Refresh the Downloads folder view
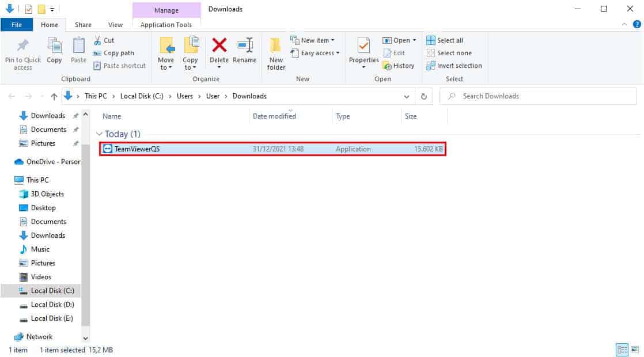 click(x=424, y=96)
